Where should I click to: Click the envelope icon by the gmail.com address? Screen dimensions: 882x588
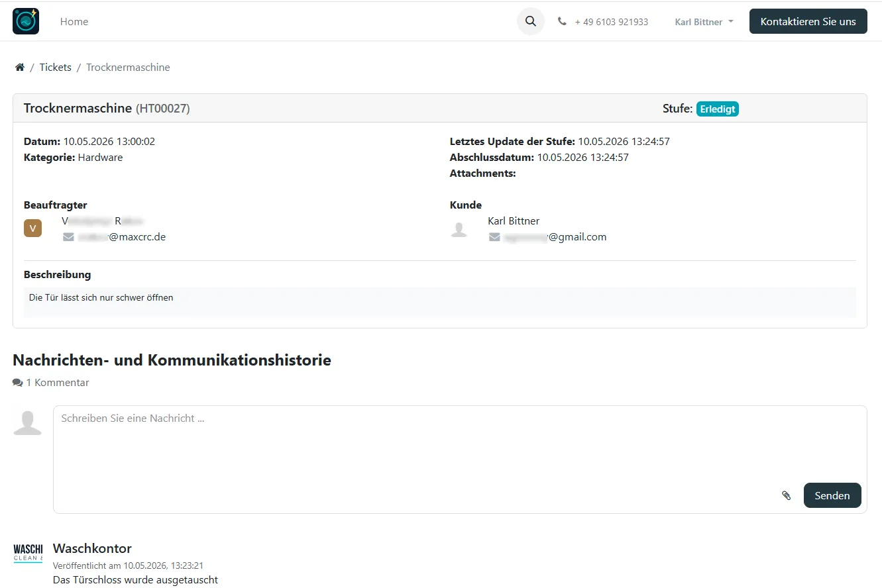click(494, 236)
